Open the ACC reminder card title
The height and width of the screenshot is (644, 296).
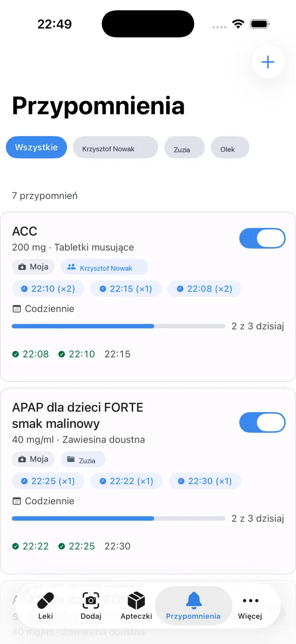pos(25,231)
